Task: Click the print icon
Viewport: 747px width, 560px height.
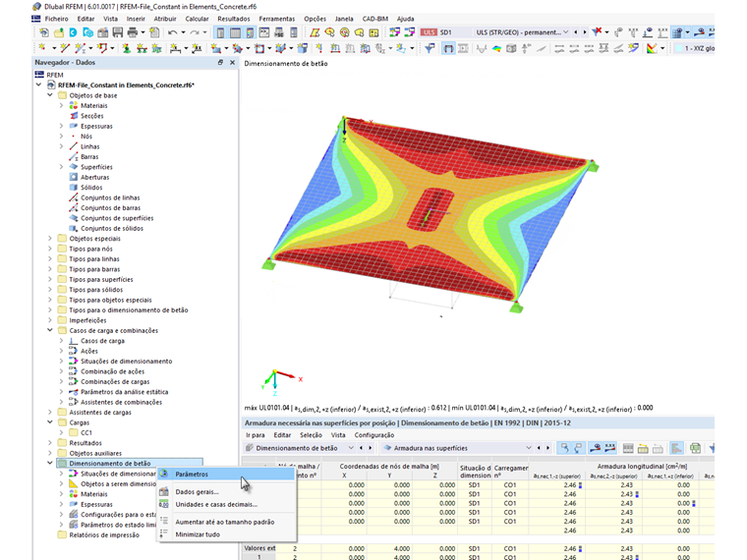Action: (133, 32)
